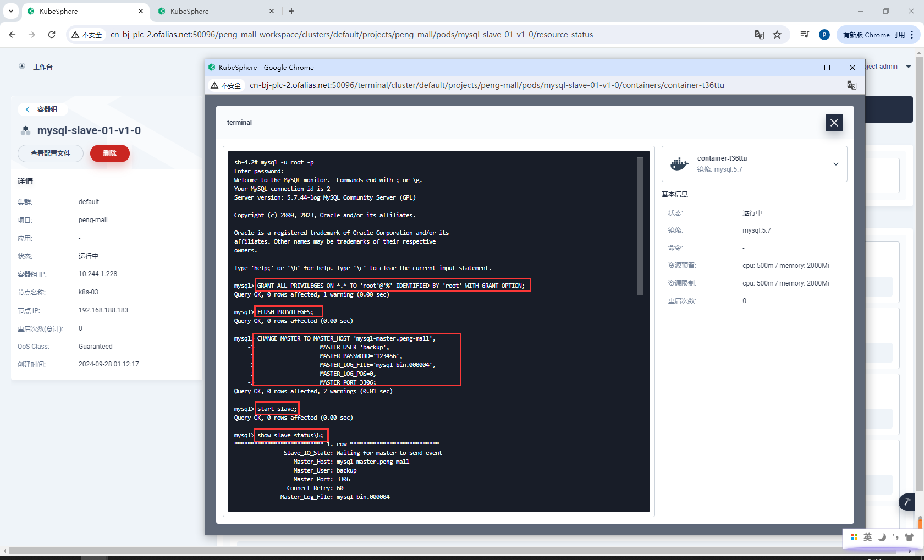Close the second KubeSphere tab
The height and width of the screenshot is (560, 924).
click(x=271, y=11)
